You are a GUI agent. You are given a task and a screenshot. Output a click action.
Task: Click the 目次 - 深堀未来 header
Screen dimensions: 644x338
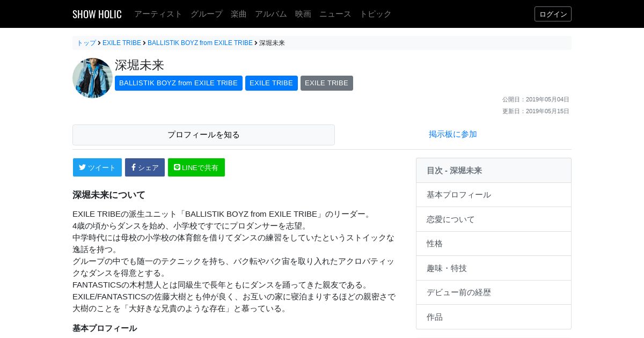point(494,171)
